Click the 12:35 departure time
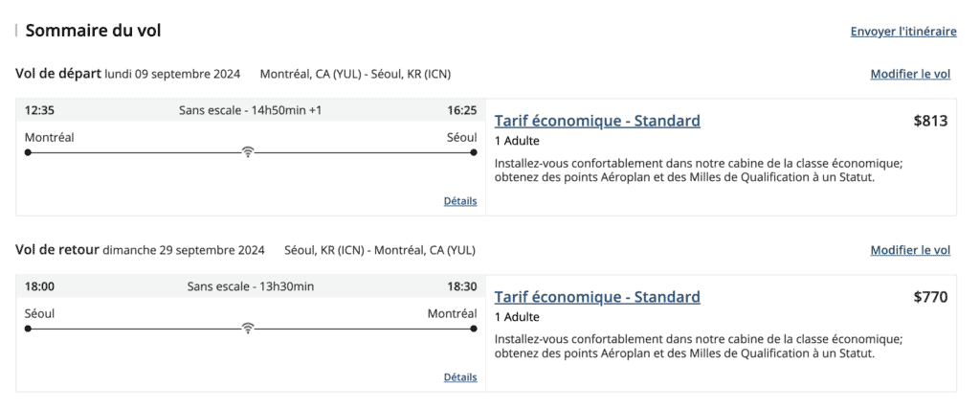The height and width of the screenshot is (410, 980). pyautogui.click(x=40, y=110)
